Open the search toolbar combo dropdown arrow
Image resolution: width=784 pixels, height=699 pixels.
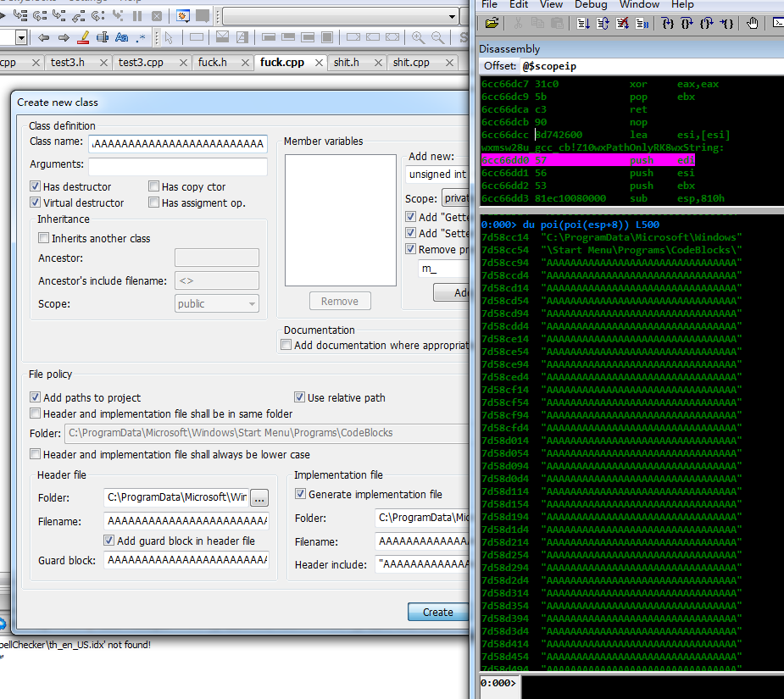pyautogui.click(x=21, y=37)
